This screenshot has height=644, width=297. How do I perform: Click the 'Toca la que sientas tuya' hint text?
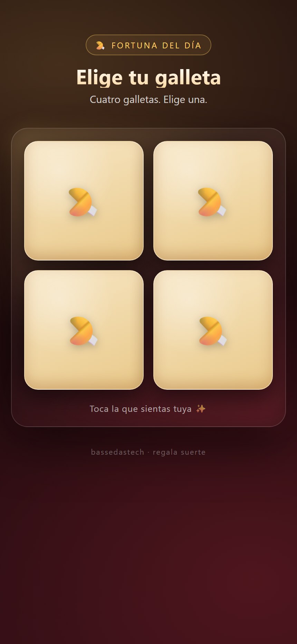pos(141,409)
